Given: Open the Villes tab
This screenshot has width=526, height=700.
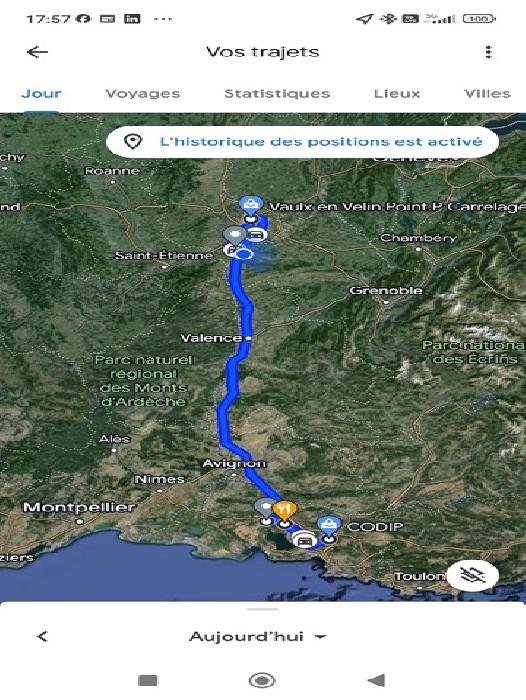Looking at the screenshot, I should coord(487,93).
